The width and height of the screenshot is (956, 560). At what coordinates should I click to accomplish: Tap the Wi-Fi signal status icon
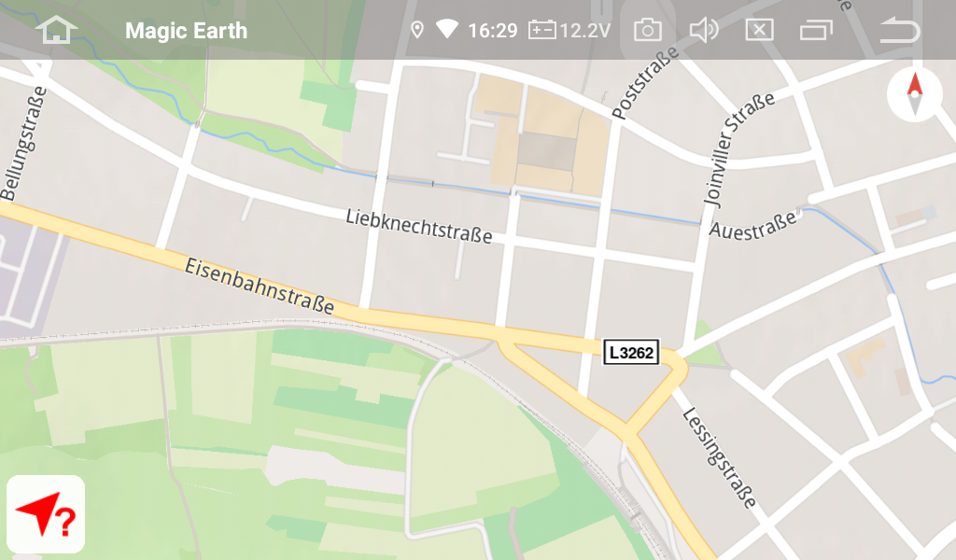447,29
